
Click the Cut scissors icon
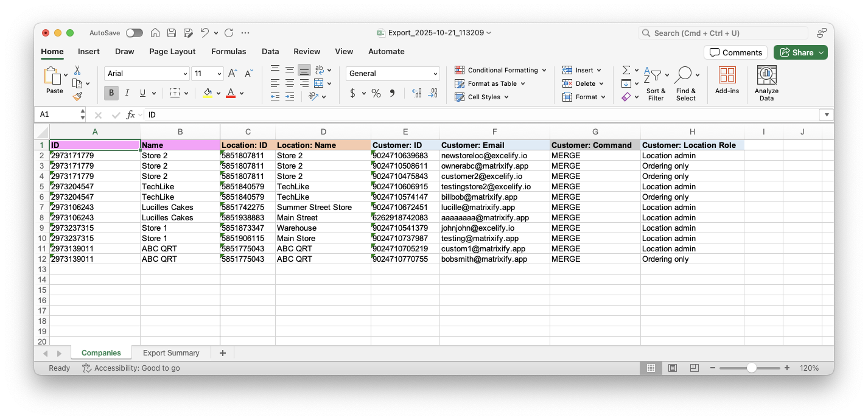tap(77, 71)
